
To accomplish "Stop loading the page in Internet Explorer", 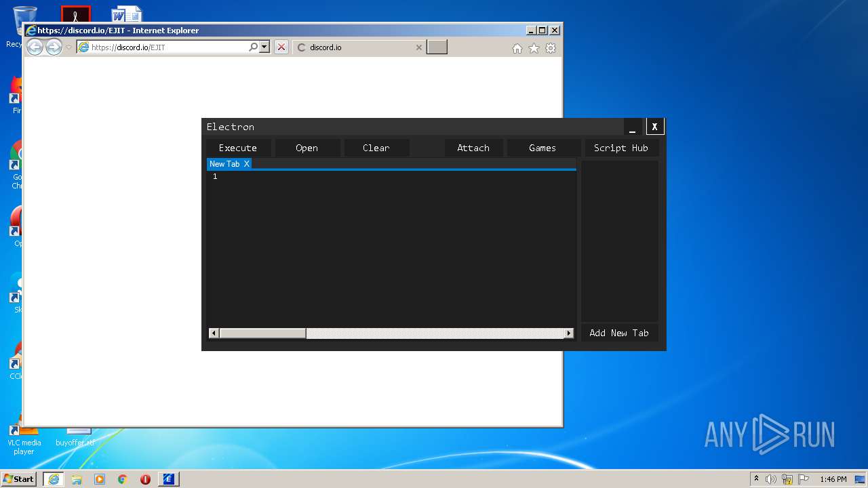I will coord(281,47).
